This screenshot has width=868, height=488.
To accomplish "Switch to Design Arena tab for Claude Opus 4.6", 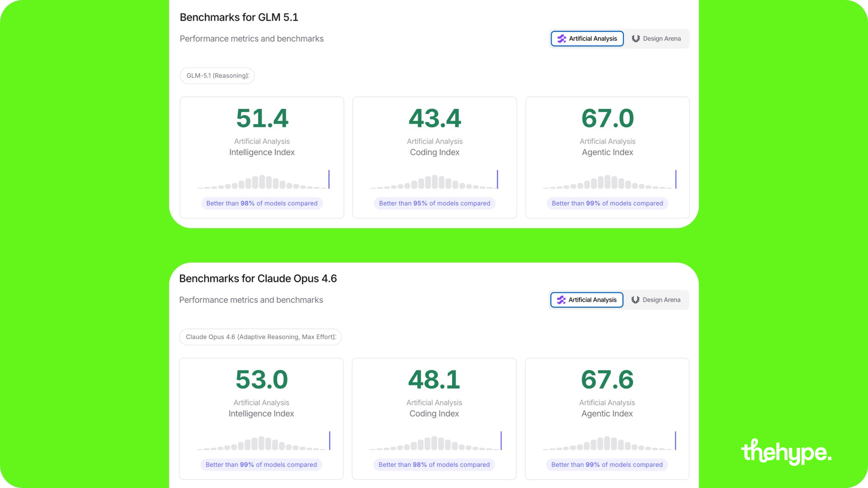I will (x=656, y=300).
